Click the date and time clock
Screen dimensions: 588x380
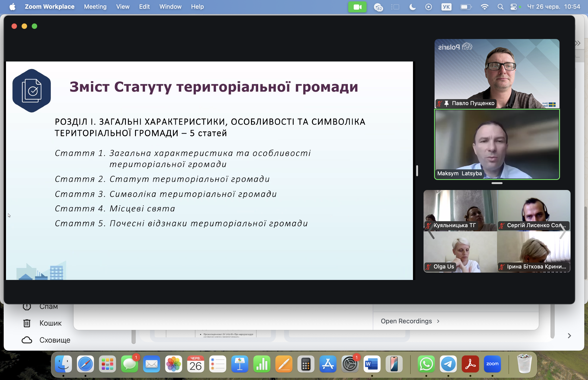click(554, 7)
